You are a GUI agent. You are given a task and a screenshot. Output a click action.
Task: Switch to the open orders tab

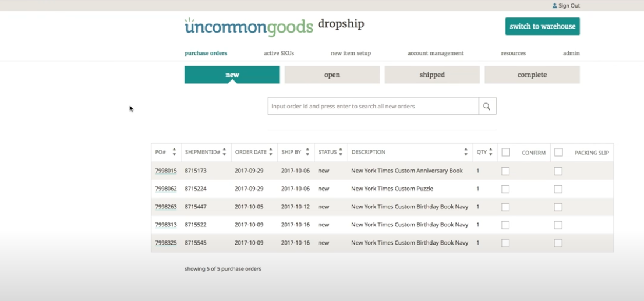pos(332,75)
